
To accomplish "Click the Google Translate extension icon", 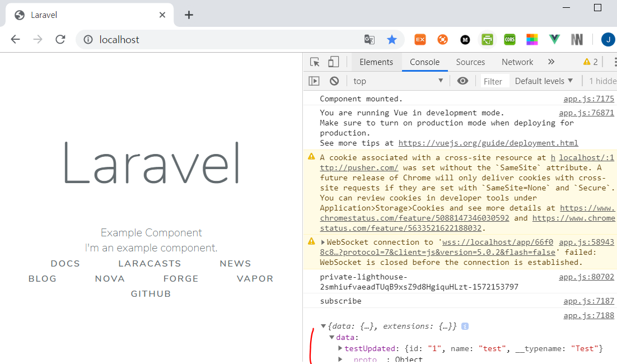I will (370, 39).
